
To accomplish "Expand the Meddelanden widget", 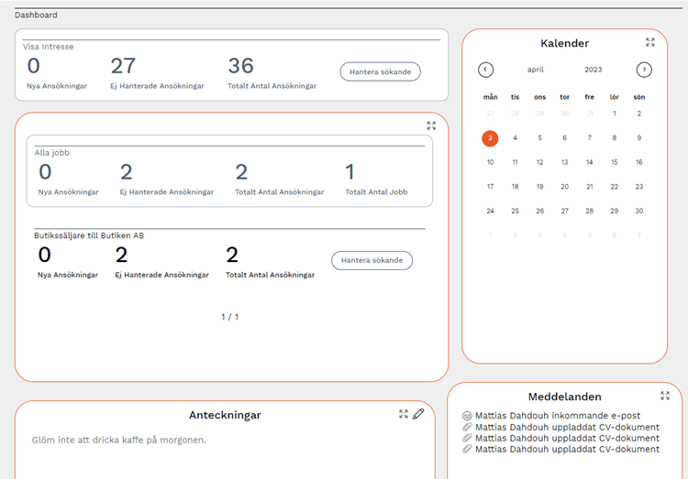I will [x=664, y=396].
